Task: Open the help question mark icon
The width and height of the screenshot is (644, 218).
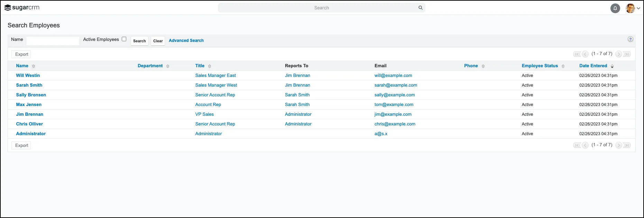Action: pyautogui.click(x=631, y=39)
